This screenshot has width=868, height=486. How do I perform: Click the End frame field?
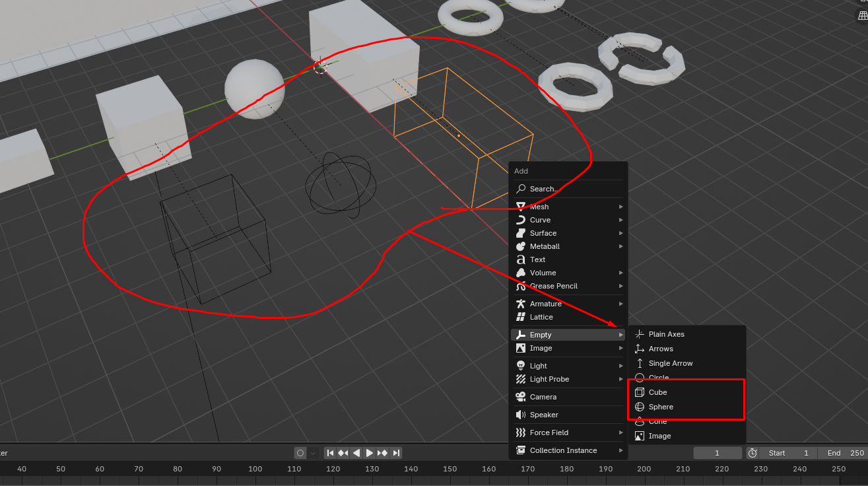tap(843, 453)
